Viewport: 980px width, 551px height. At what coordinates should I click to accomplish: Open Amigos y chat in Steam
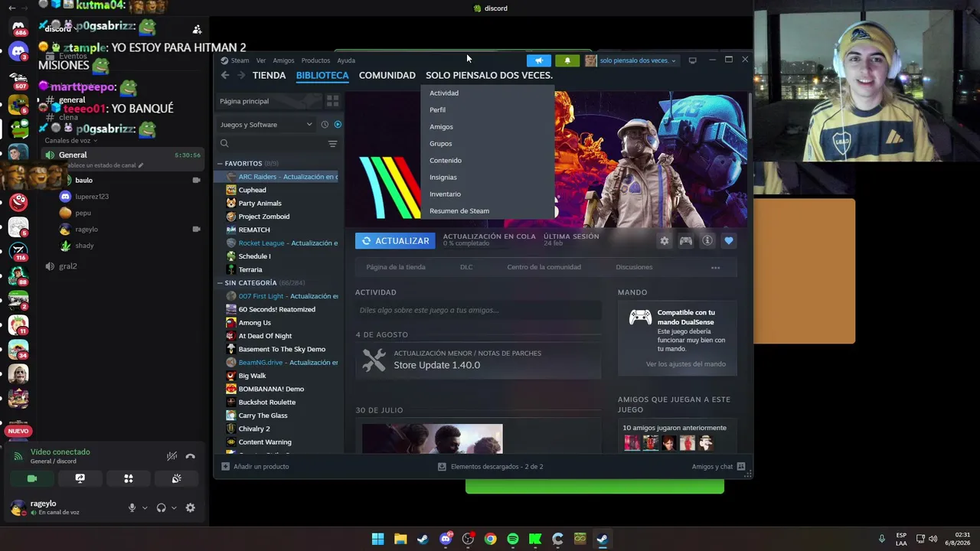(718, 467)
